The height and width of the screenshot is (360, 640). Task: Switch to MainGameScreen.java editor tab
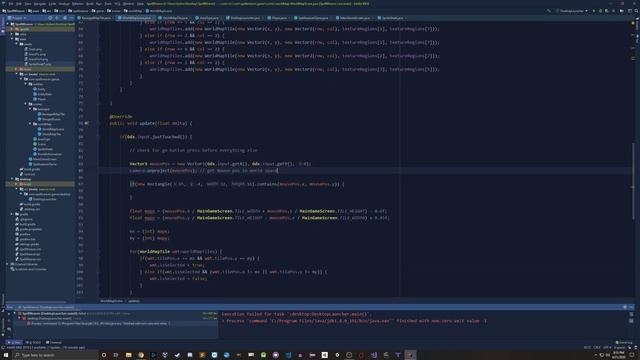pos(355,18)
